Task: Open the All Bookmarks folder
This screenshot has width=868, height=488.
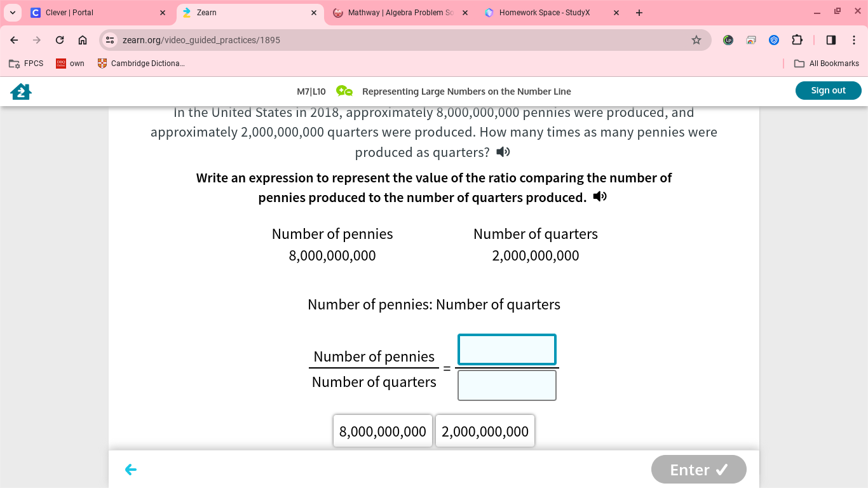Action: pyautogui.click(x=827, y=64)
